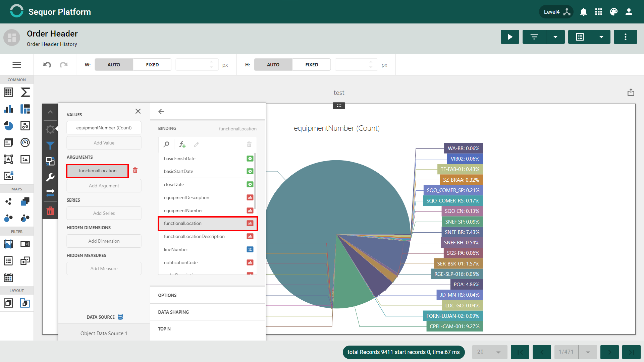Screen dimensions: 644x362
Task: Click the undo arrow in toolbar
Action: point(47,65)
